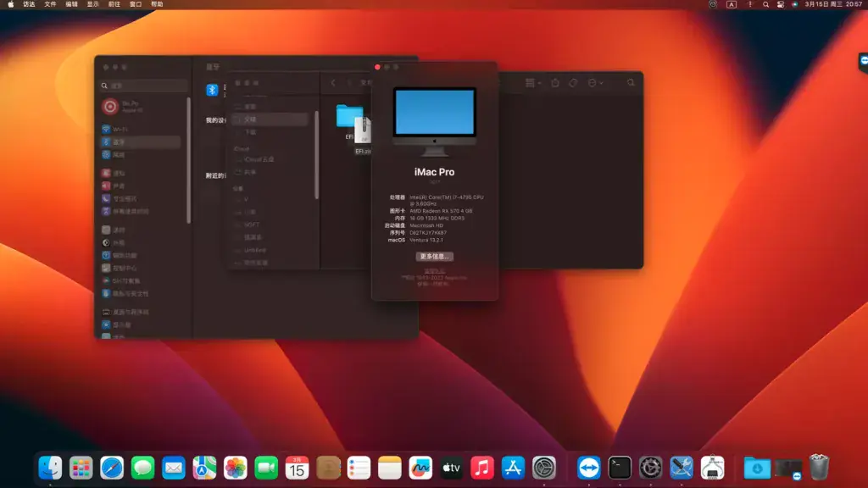Open TeamViewer from the Dock
This screenshot has width=868, height=488.
pos(588,468)
